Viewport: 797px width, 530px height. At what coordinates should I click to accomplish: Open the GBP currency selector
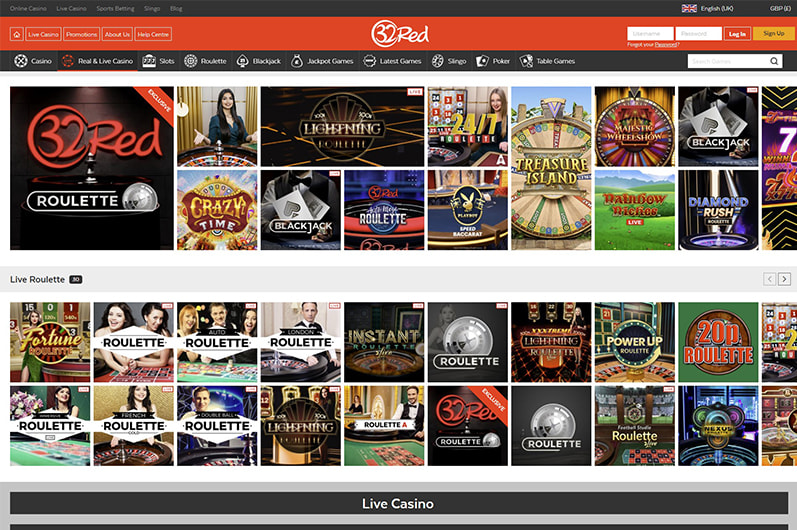click(x=780, y=8)
